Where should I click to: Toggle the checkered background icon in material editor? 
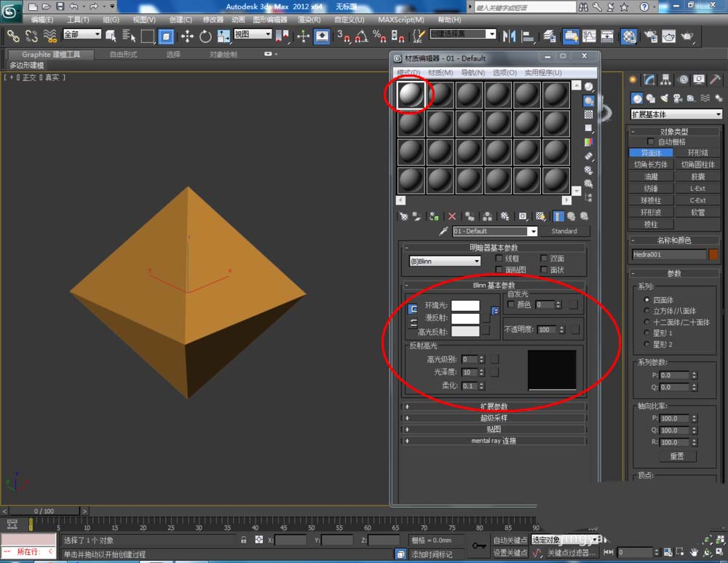[588, 114]
